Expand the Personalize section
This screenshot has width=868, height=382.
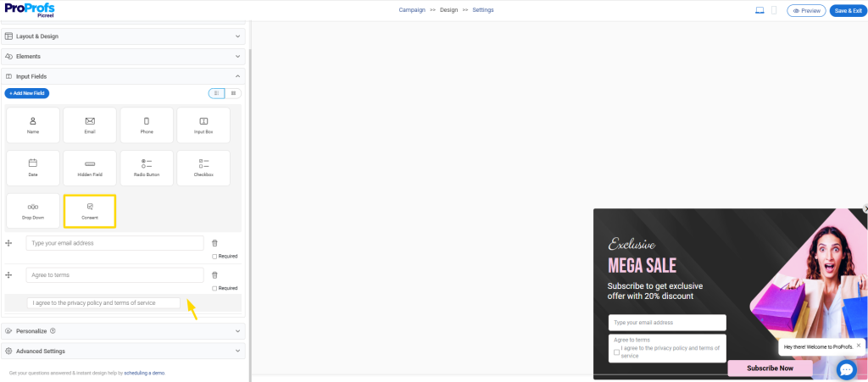coord(123,331)
